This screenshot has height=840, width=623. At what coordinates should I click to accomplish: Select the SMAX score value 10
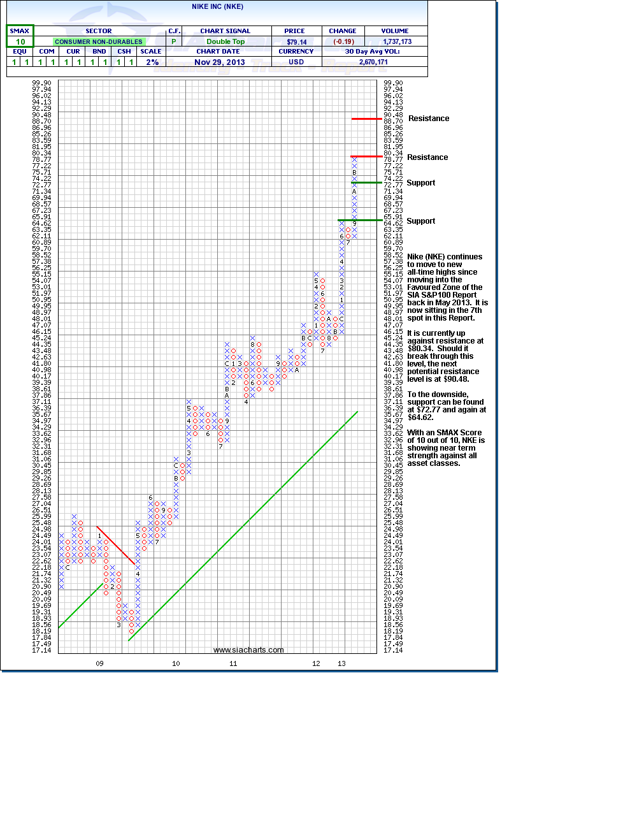(x=20, y=42)
